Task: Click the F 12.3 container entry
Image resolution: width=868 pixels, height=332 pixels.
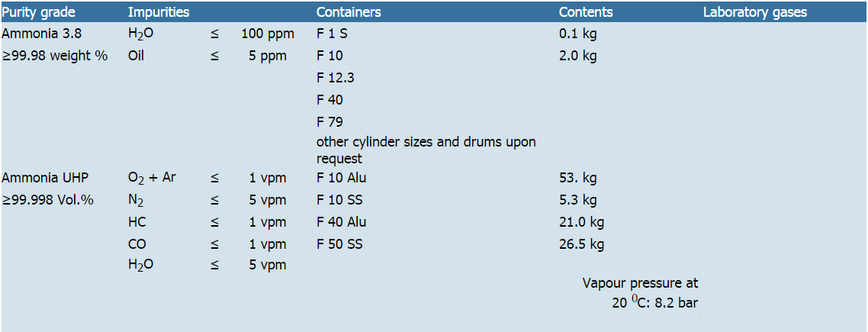Action: pos(335,78)
